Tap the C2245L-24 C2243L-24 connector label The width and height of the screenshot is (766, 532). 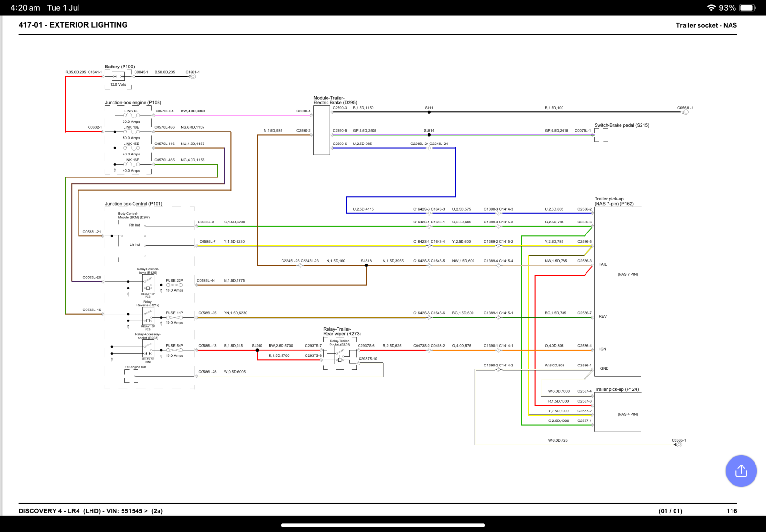tap(429, 144)
